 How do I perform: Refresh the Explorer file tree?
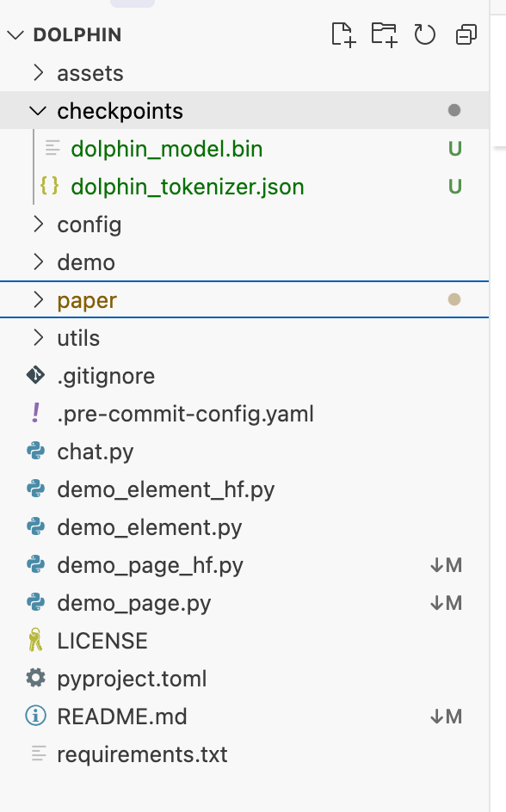pyautogui.click(x=425, y=35)
